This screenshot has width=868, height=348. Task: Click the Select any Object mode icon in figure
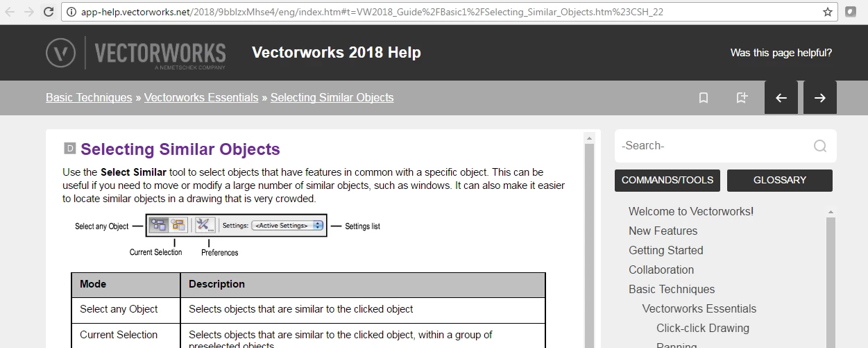coord(159,225)
